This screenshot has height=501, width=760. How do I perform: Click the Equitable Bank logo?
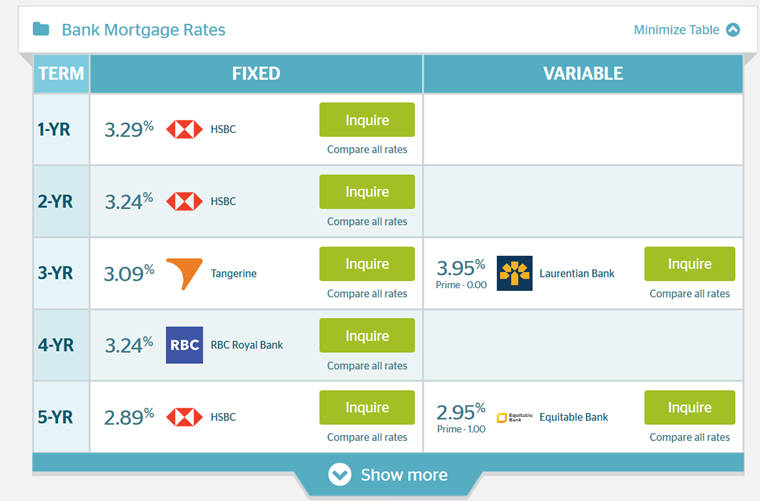(514, 417)
